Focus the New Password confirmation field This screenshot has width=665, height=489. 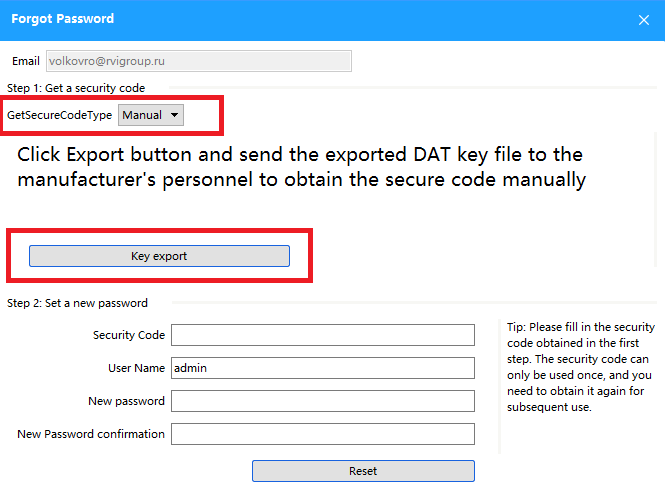coord(322,434)
